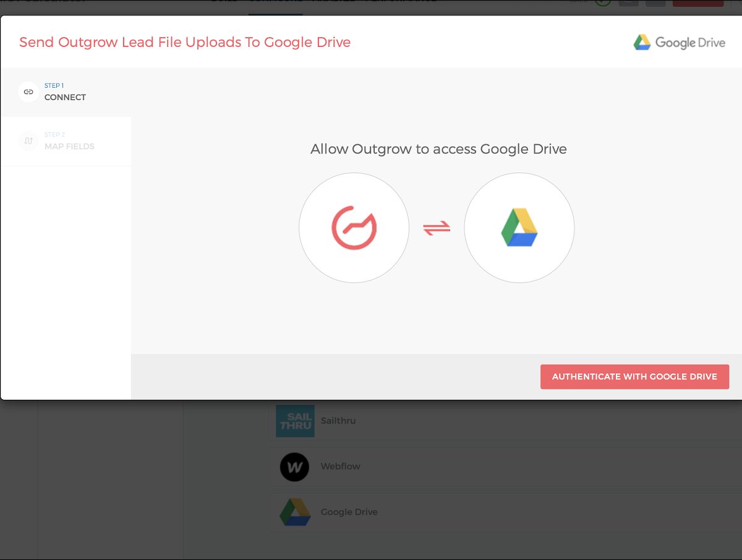Select the Webflow integration label
742x560 pixels.
(340, 467)
